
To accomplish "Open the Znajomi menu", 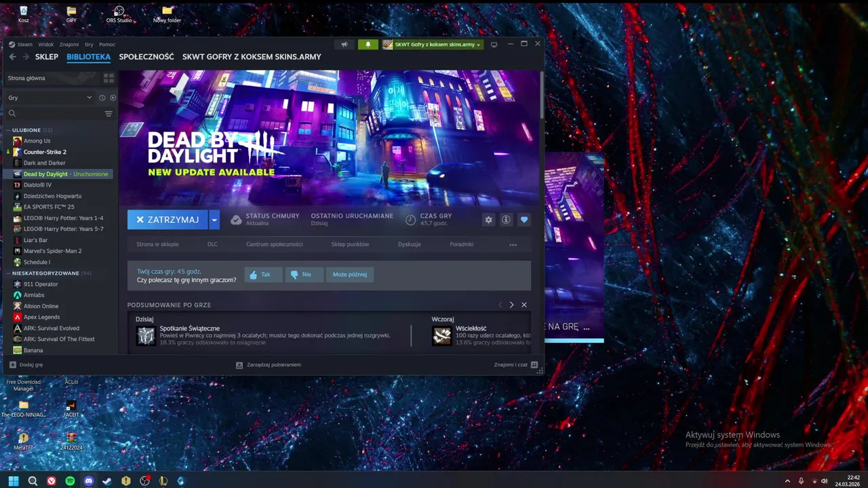I will click(x=69, y=44).
